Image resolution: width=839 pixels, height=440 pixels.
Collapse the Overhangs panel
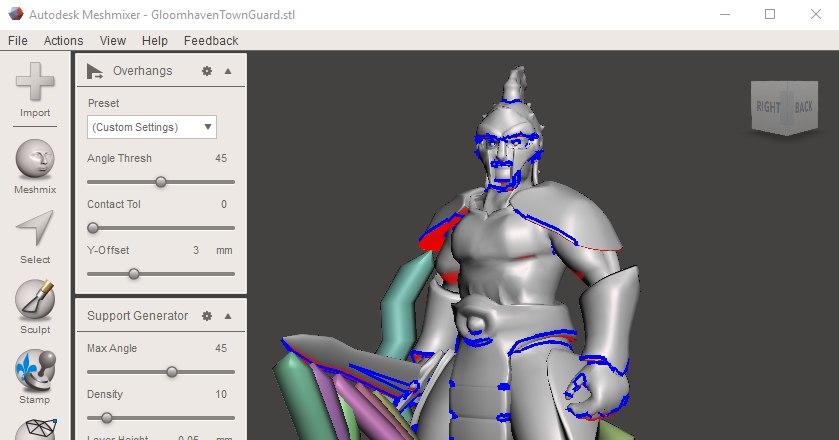pos(228,71)
